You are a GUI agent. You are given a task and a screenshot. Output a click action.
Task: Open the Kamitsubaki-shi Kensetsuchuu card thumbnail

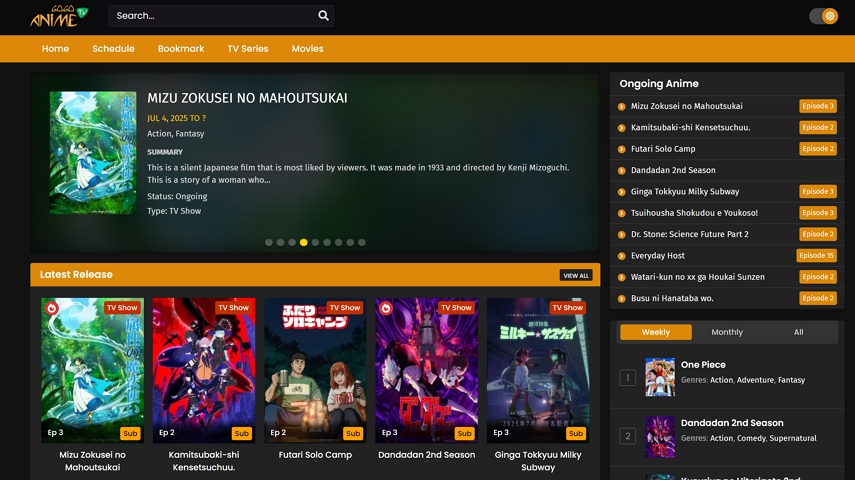point(204,370)
